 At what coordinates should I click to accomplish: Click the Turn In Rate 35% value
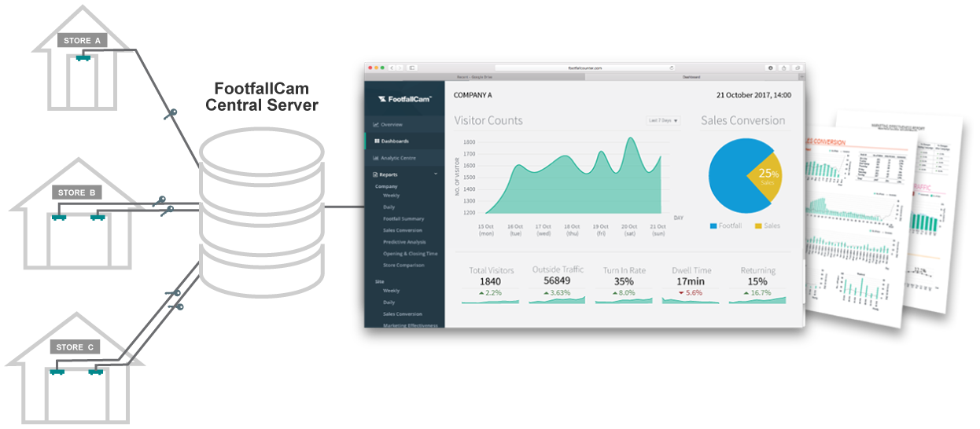(x=624, y=281)
